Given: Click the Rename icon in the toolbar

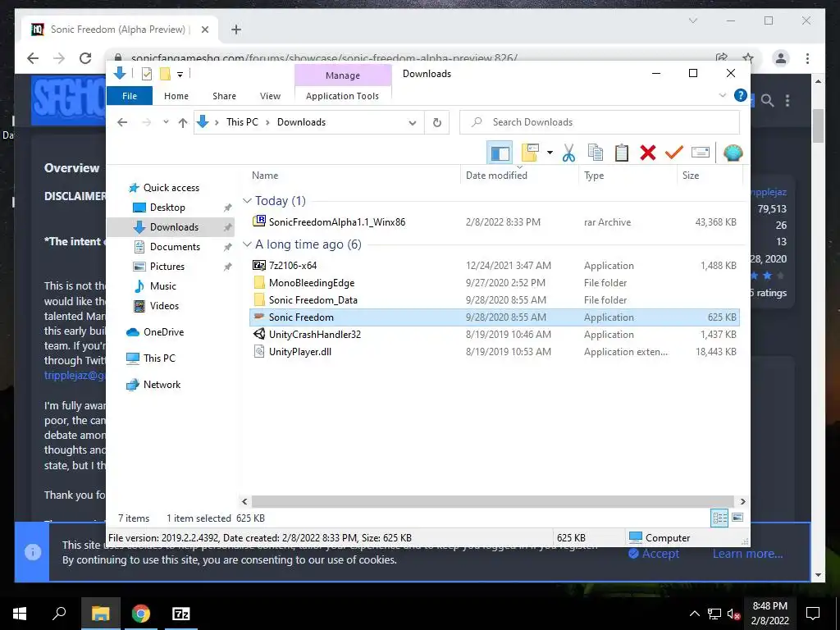Looking at the screenshot, I should click(701, 153).
